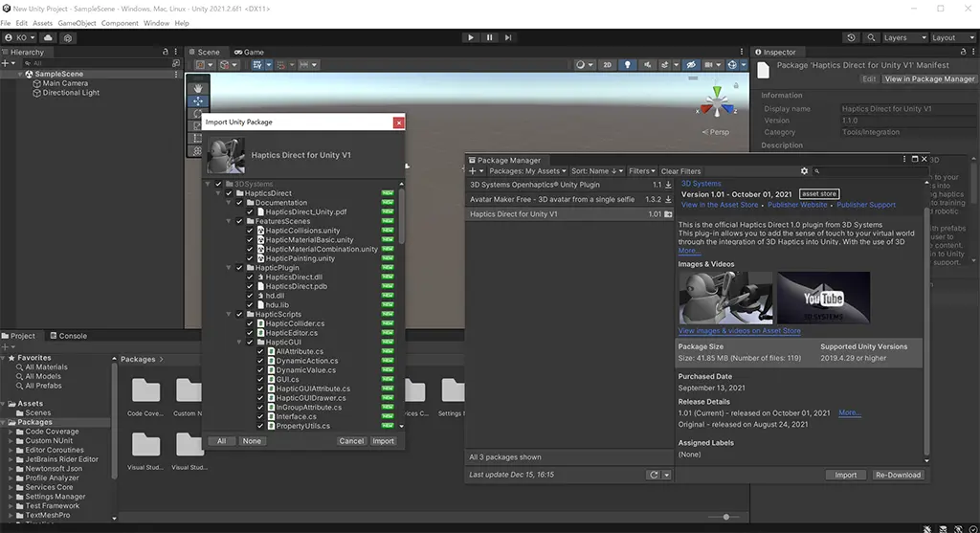
Task: Open the Layout dropdown
Action: (x=952, y=37)
